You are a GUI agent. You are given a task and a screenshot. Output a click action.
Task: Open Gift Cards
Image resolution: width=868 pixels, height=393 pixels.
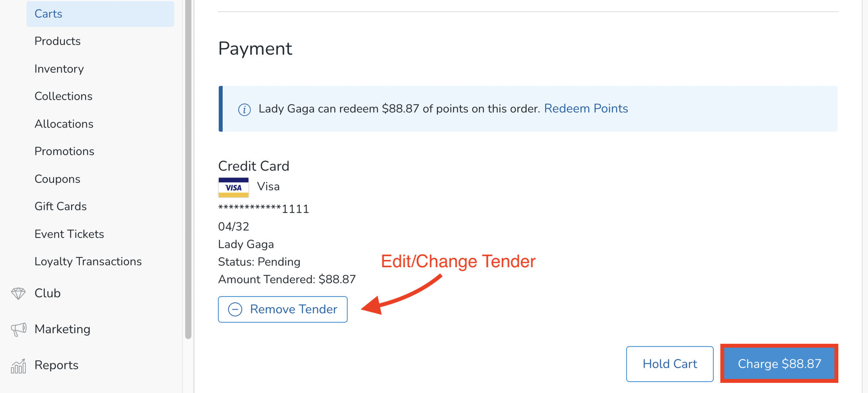[60, 206]
